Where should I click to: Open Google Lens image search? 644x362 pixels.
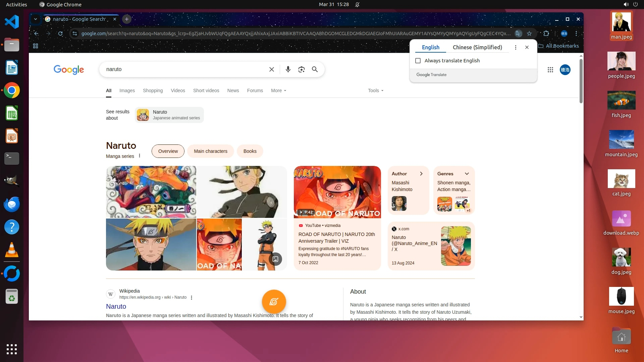pos(301,69)
